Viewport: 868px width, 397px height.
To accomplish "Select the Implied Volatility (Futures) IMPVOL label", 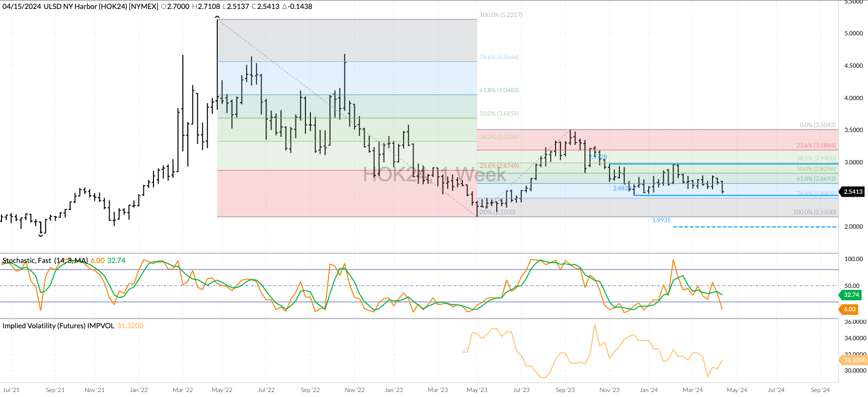I will [x=58, y=326].
